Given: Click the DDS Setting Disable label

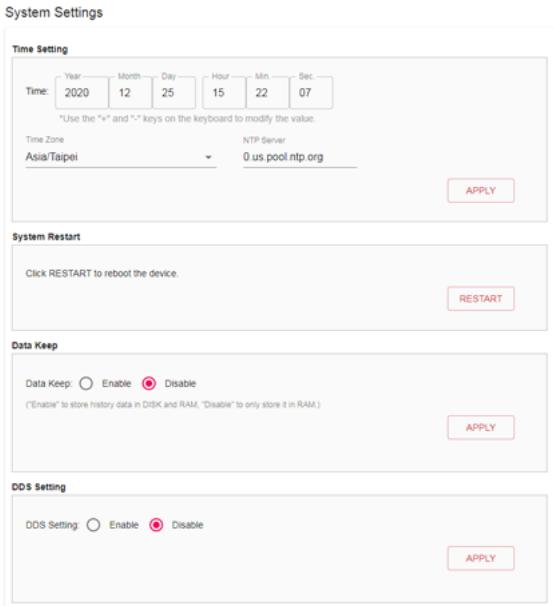Looking at the screenshot, I should coord(187,525).
